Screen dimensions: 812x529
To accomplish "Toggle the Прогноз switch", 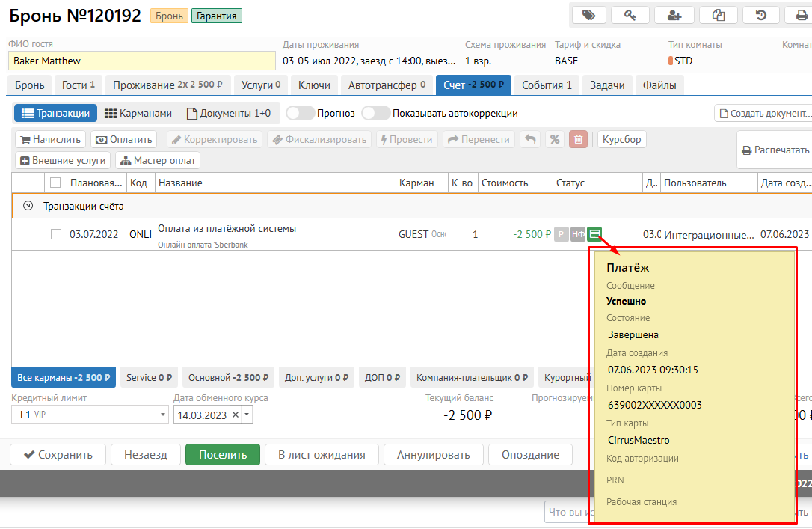I will point(300,114).
